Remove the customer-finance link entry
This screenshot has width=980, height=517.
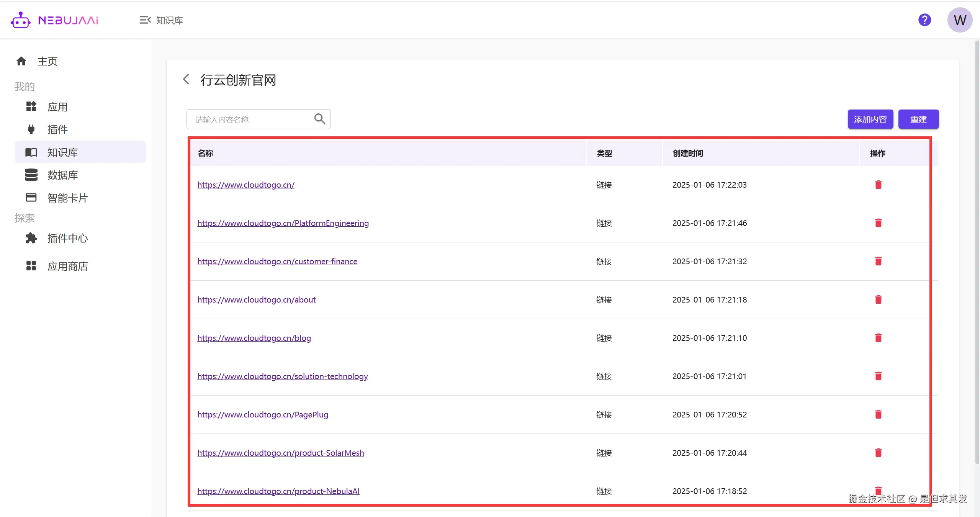878,261
